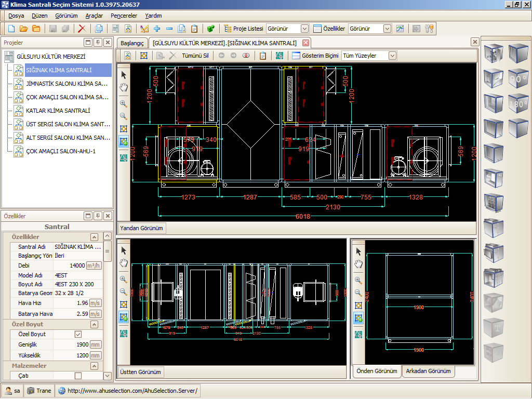This screenshot has height=399, width=532.
Task: Click the globe icon in status bar
Action: point(61,391)
